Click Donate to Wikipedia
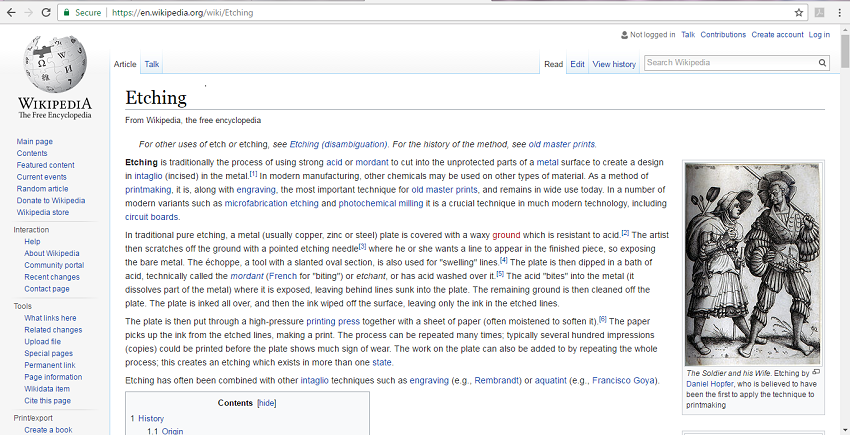This screenshot has height=435, width=850. tap(51, 201)
